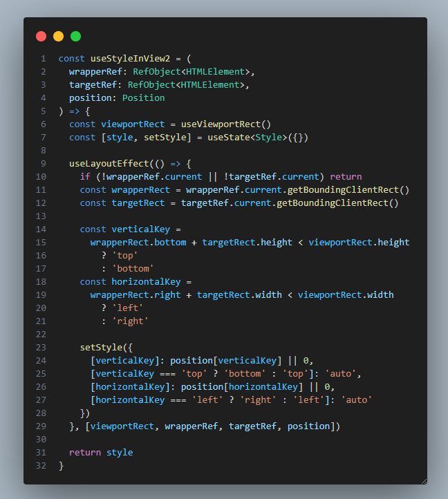The image size is (448, 499).
Task: Click 'verticalKey' declaration on line 14
Action: click(x=141, y=229)
